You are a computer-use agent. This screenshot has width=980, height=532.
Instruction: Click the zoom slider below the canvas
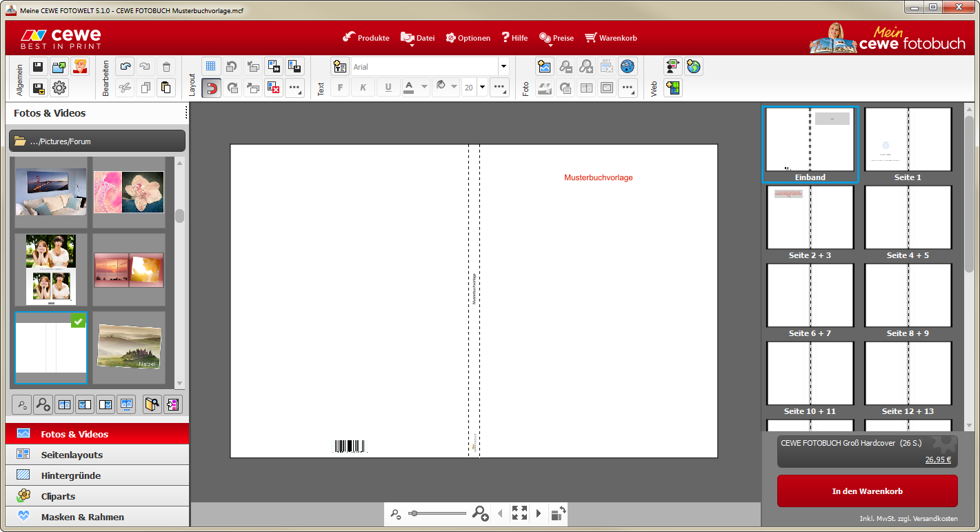tap(437, 513)
